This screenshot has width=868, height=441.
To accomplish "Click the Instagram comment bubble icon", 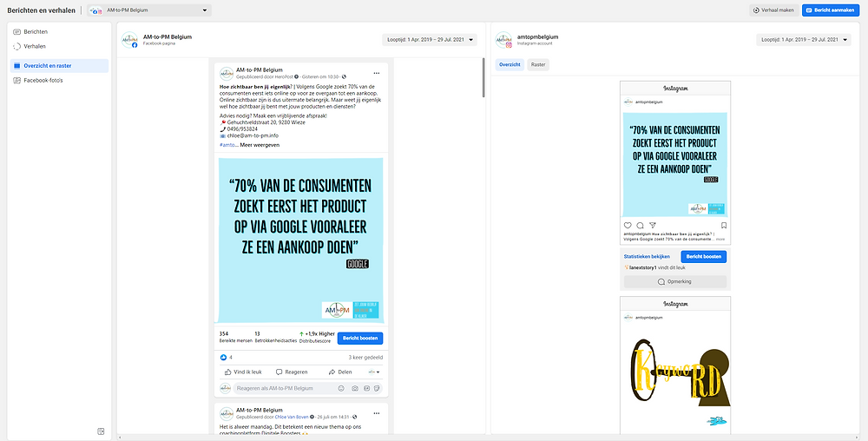I will 640,225.
